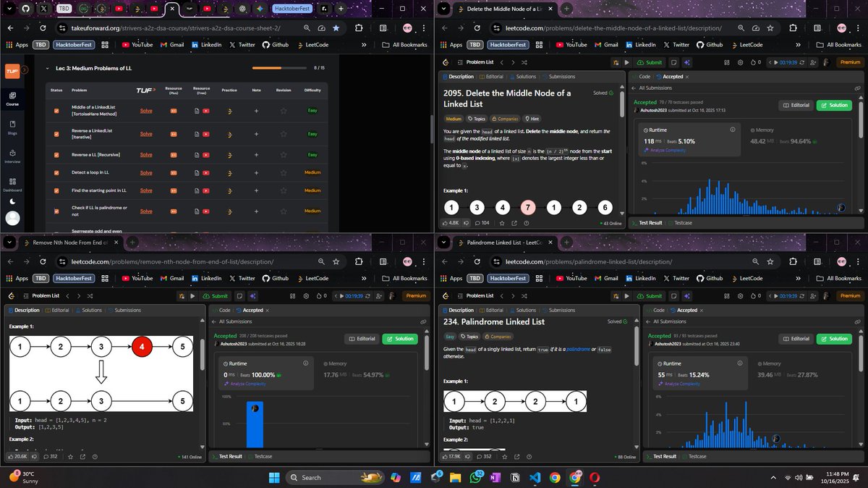Open the article resource icon for Reverse a LinkedList [Iterative]
Image resolution: width=868 pixels, height=488 pixels.
197,134
